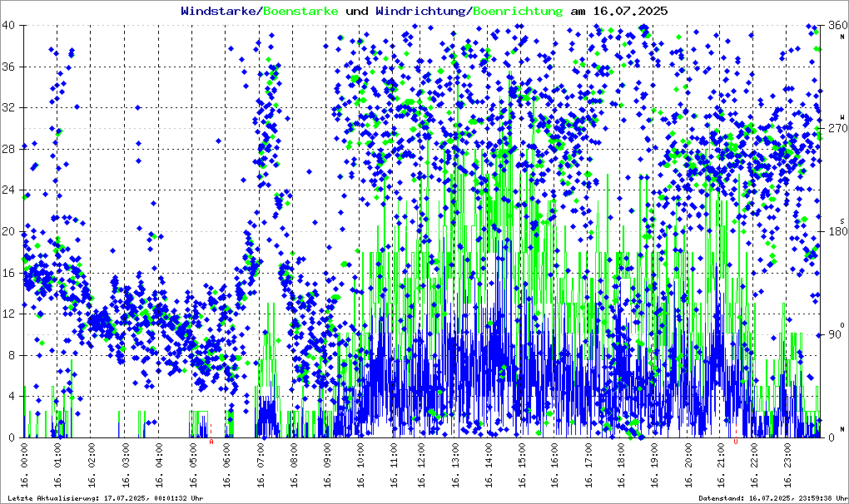Click the "16. 05:00" time axis label

click(192, 465)
